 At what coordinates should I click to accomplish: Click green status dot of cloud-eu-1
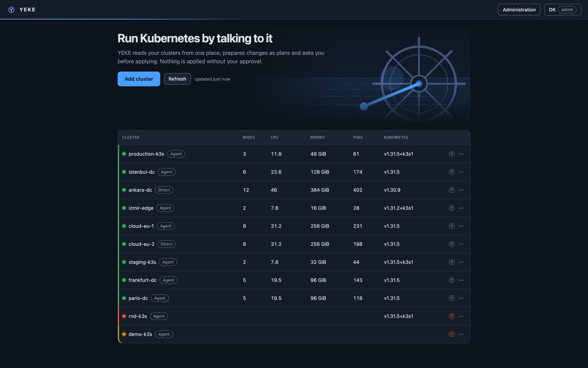tap(124, 226)
